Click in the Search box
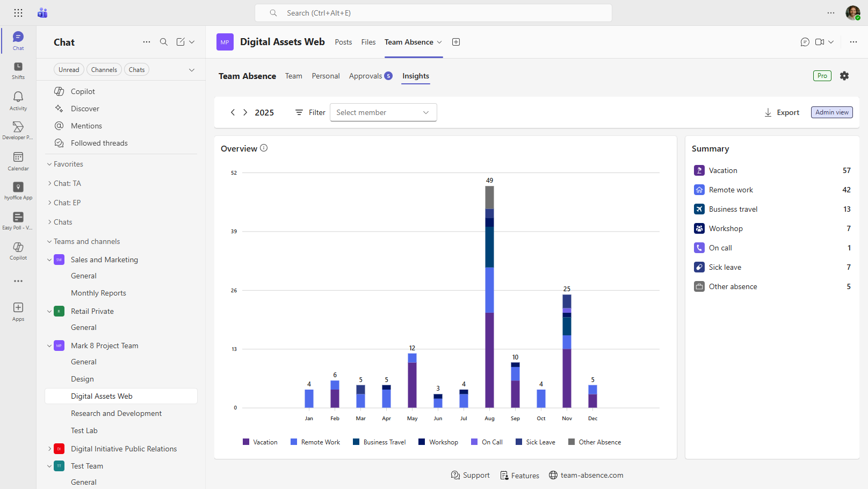868x489 pixels. point(433,13)
